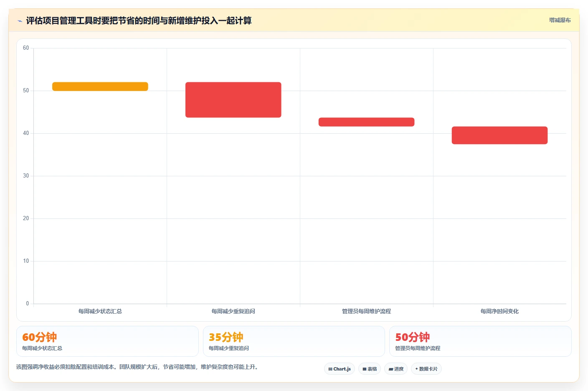This screenshot has height=391, width=588.
Task: Click the y-axis value 40
Action: click(x=26, y=133)
